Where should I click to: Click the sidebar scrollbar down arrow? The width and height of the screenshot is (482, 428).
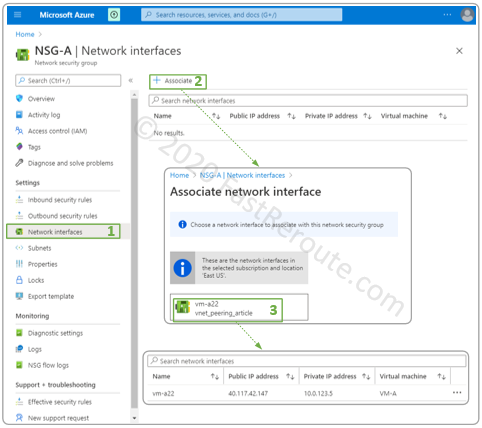pyautogui.click(x=134, y=418)
